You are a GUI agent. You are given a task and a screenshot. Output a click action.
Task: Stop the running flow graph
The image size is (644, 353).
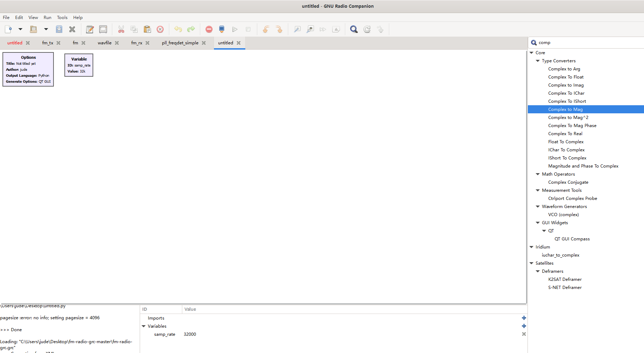[248, 29]
